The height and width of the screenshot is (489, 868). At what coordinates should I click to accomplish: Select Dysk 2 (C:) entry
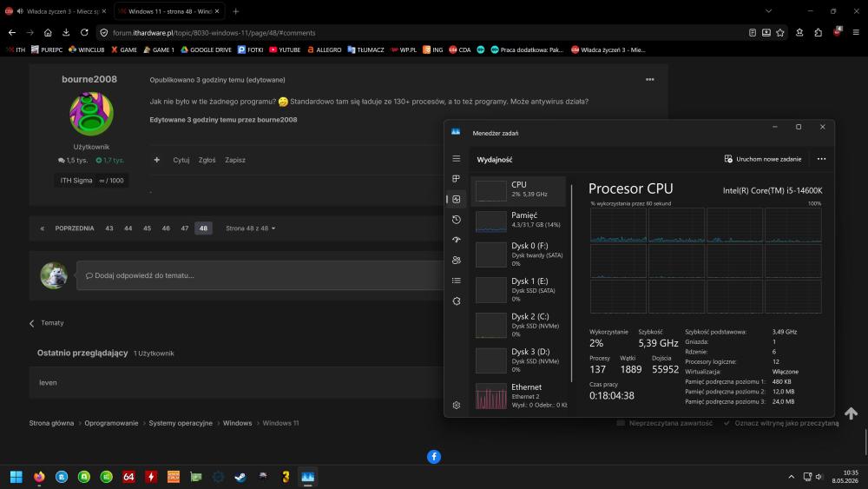[519, 325]
